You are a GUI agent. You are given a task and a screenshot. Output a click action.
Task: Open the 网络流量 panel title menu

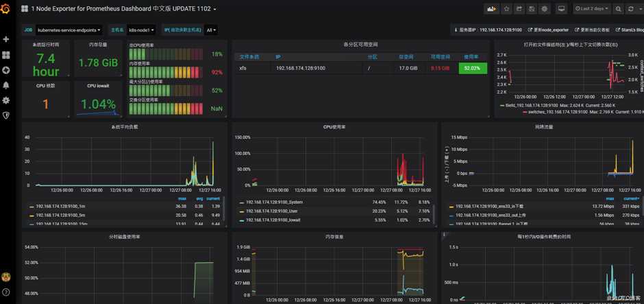[x=544, y=127]
